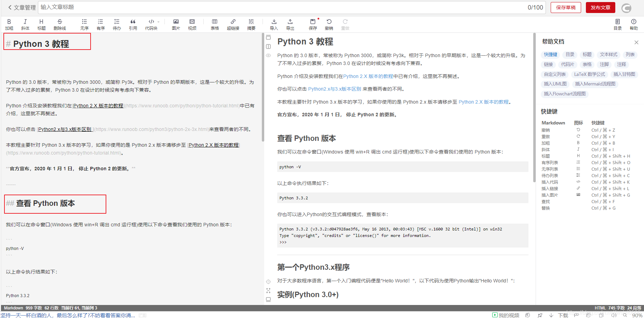Click the bottom-bar rectangle icon below fullscreen icon
This screenshot has width=644, height=319.
coord(268,299)
